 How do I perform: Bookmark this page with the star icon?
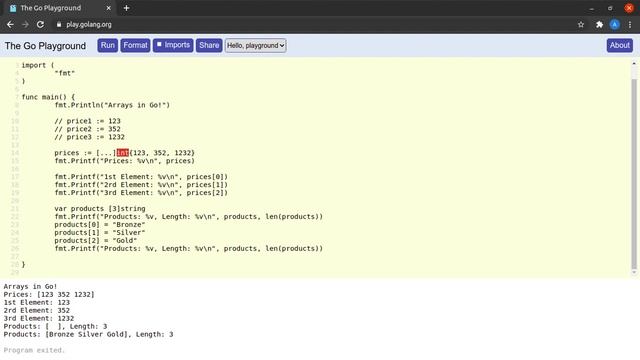click(x=581, y=24)
